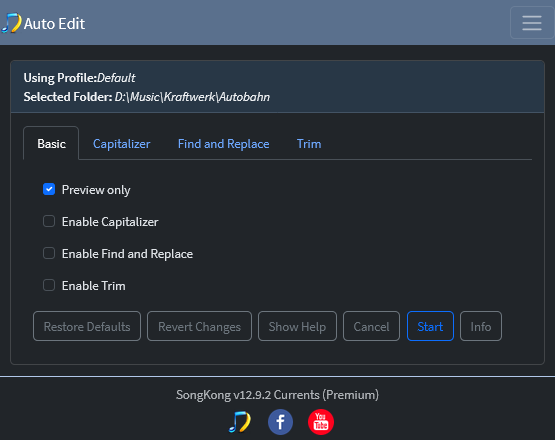Image resolution: width=555 pixels, height=440 pixels.
Task: Click the profile name Default
Action: click(116, 78)
